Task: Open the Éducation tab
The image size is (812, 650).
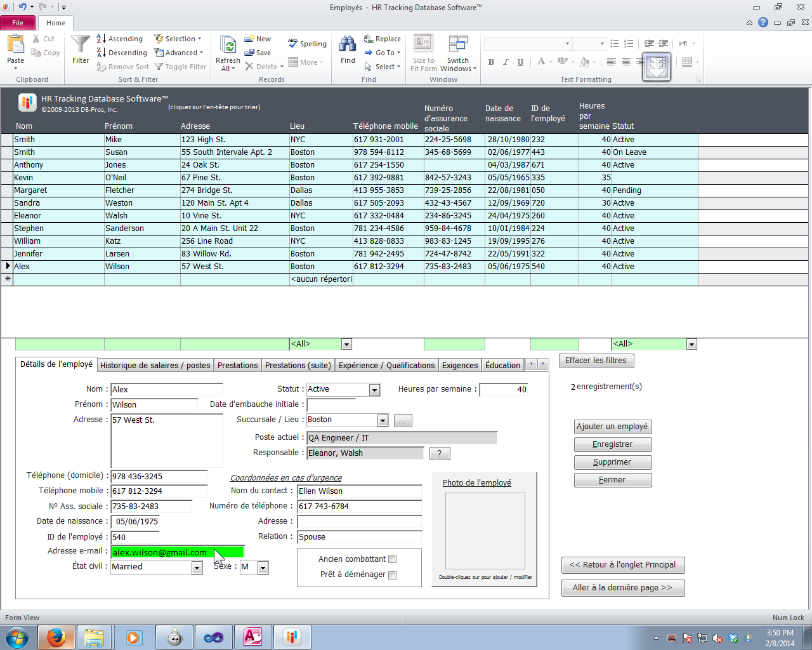Action: 502,365
